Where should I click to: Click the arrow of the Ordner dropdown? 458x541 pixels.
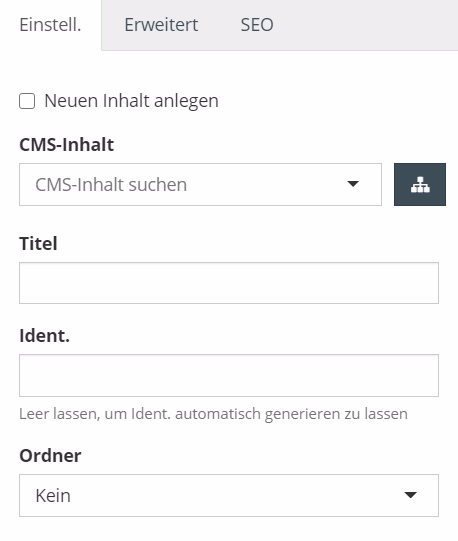410,495
